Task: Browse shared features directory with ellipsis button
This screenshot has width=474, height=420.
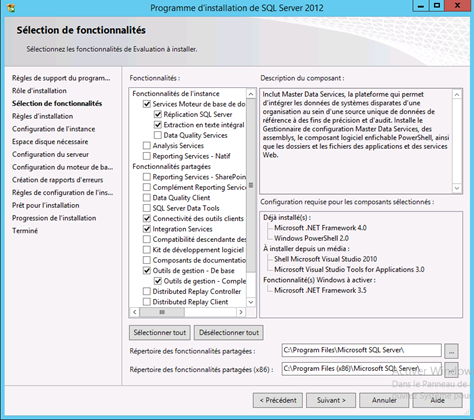Action: (452, 351)
